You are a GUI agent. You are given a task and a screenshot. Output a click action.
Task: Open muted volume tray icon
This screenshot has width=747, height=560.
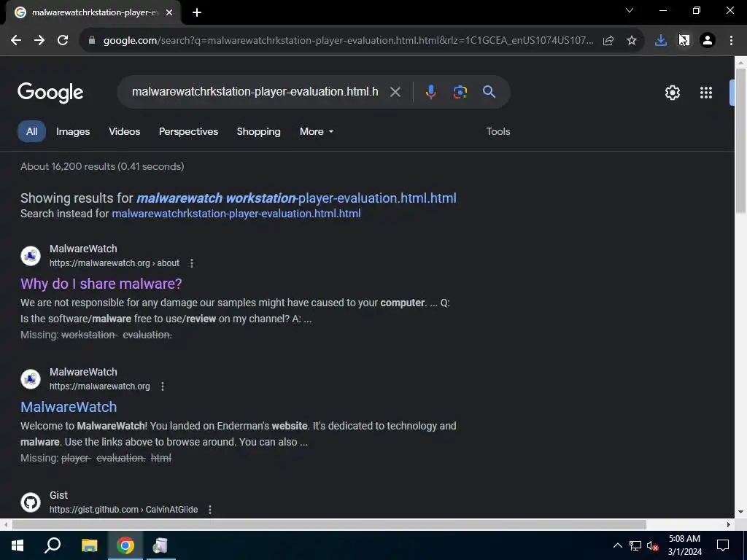point(653,545)
